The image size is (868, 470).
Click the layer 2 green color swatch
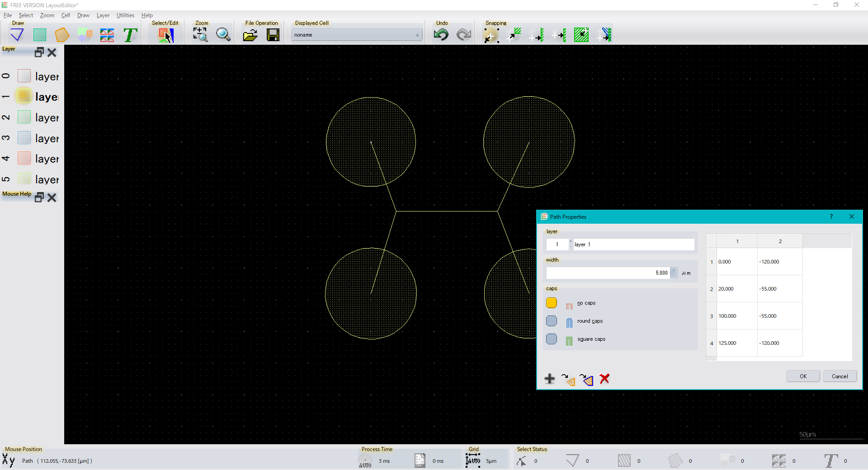click(x=24, y=117)
